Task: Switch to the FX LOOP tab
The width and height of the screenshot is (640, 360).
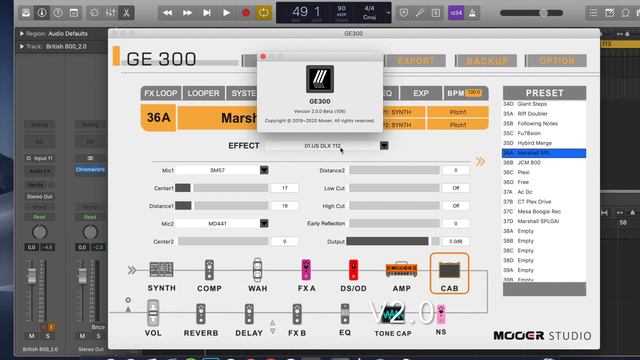Action: tap(161, 93)
